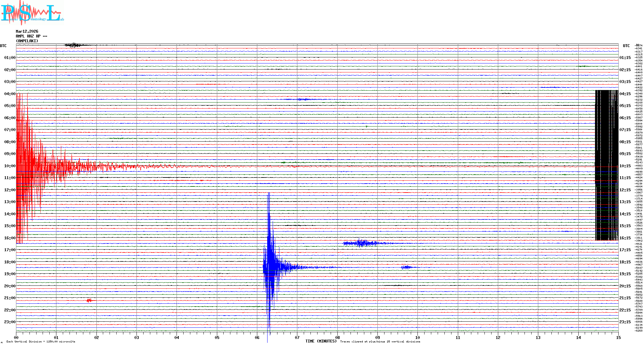
Task: Select the 16:15 label on right
Action: point(625,238)
